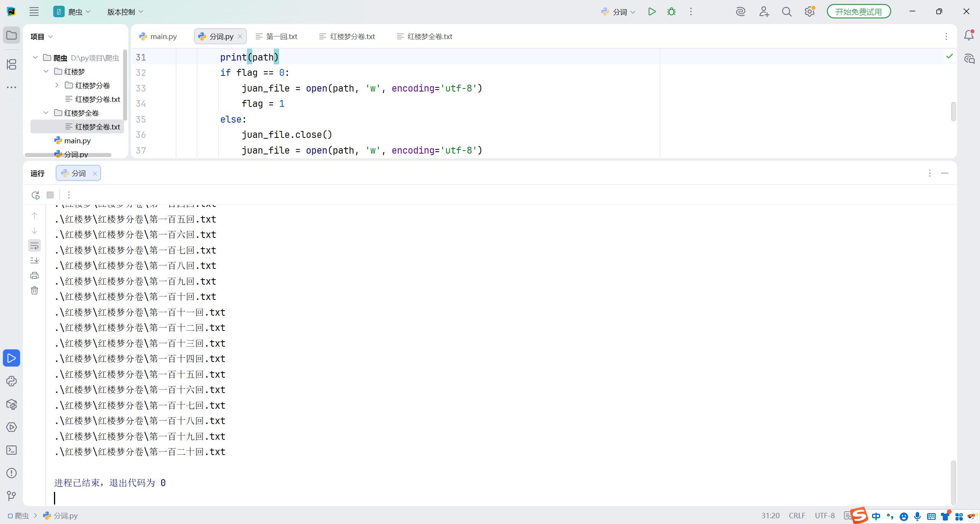The image size is (980, 524).
Task: Click the 开始免费试用 button
Action: (x=858, y=12)
